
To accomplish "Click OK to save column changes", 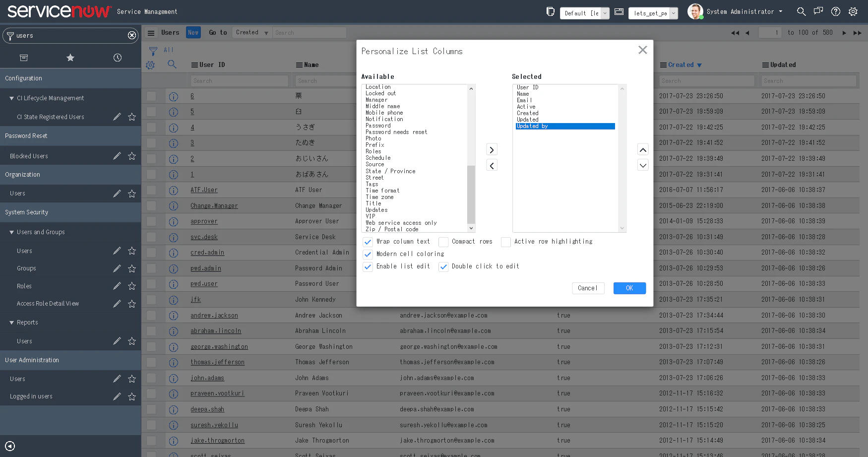I will point(629,288).
